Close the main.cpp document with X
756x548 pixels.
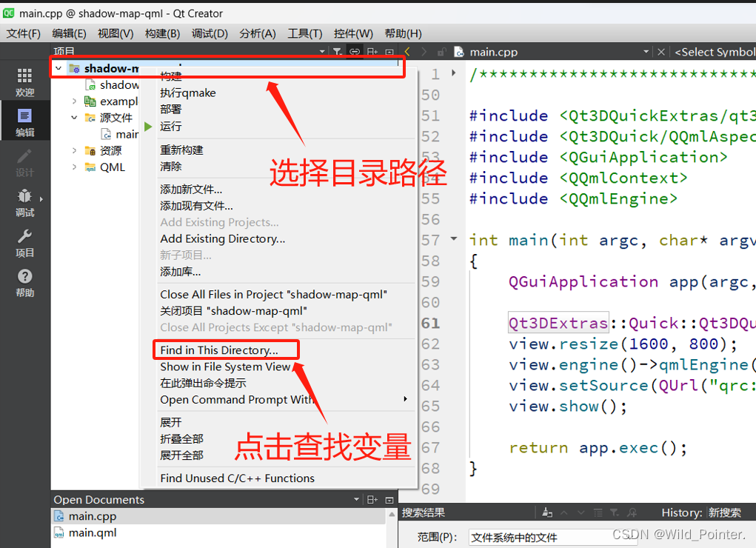(661, 52)
